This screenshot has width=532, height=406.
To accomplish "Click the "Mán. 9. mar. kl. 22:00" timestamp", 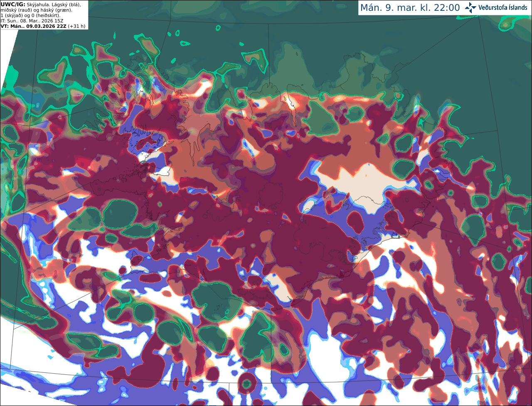I will 410,8.
